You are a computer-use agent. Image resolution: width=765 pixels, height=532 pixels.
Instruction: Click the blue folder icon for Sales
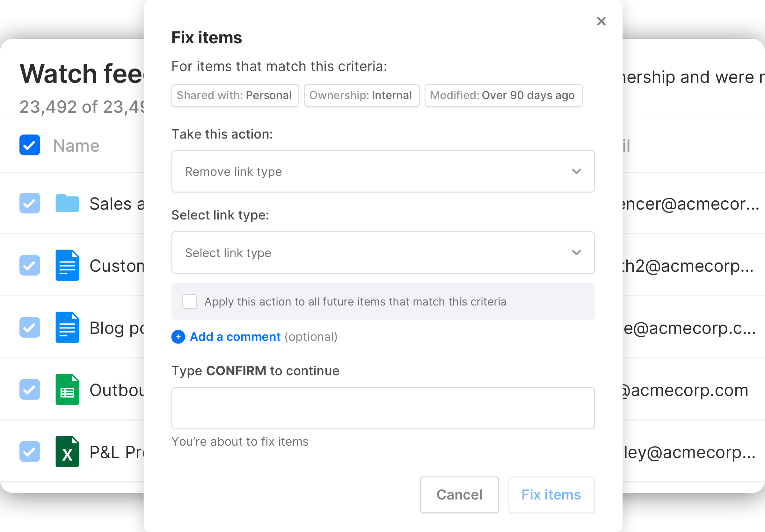(67, 203)
